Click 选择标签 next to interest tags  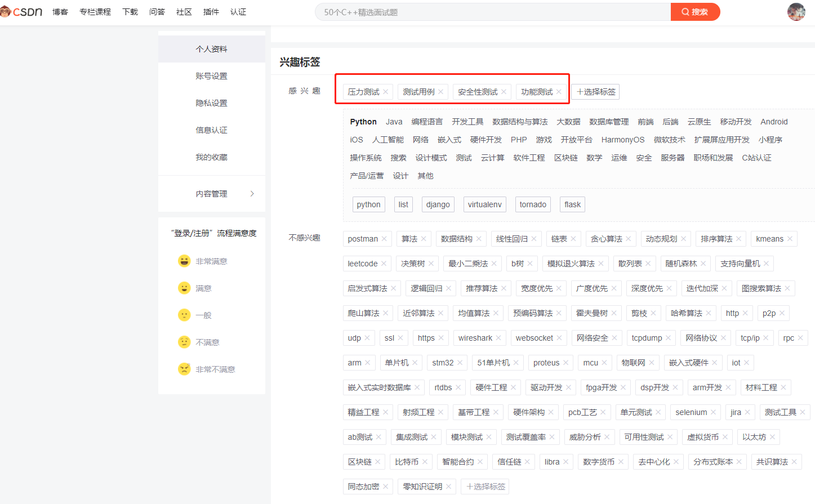[596, 92]
